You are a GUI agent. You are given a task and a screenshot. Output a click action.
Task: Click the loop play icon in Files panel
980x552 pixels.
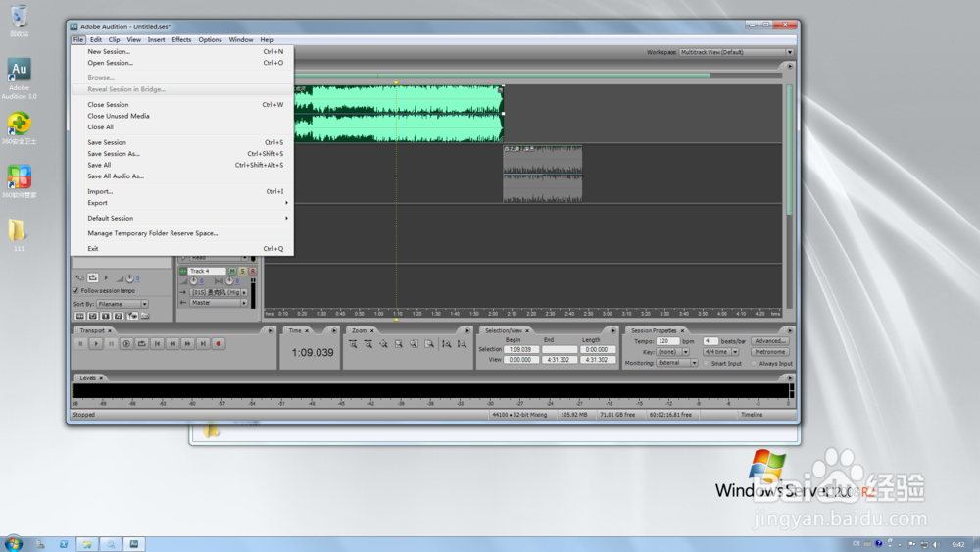(x=92, y=277)
